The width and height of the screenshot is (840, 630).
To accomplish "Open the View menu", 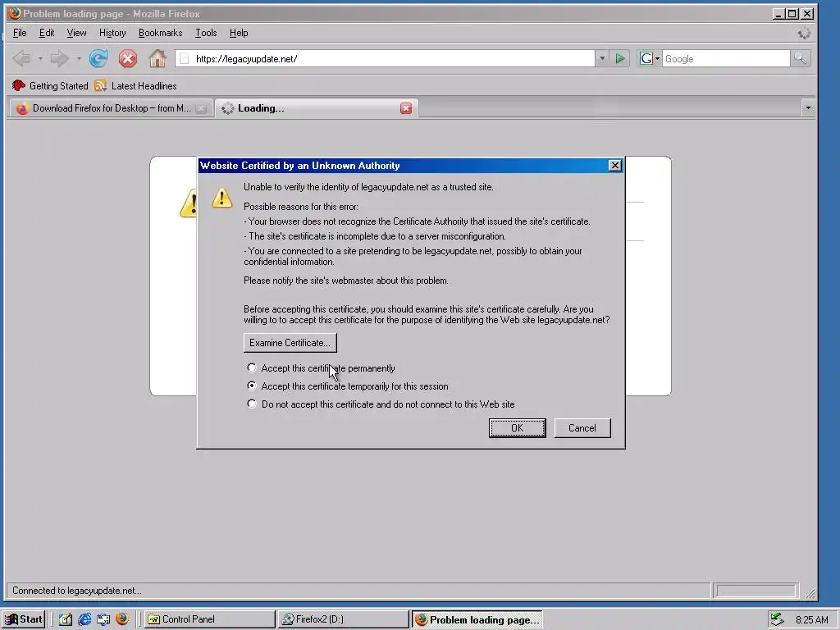I will 76,33.
